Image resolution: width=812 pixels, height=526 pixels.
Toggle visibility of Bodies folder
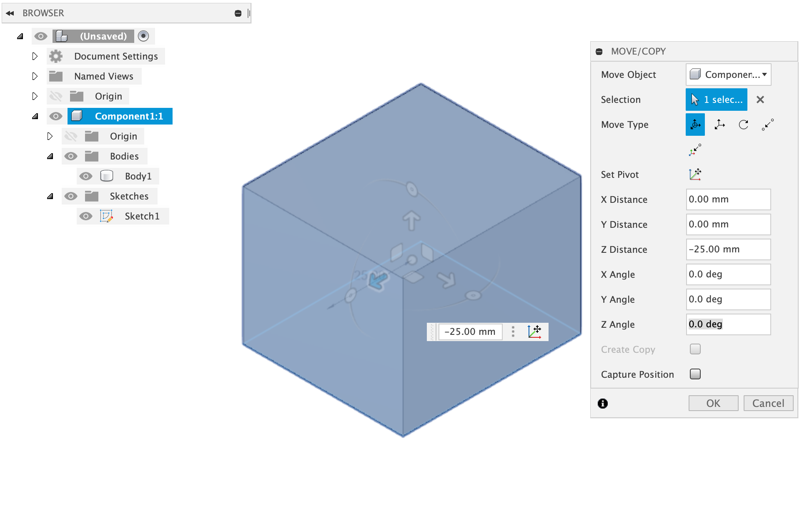71,156
